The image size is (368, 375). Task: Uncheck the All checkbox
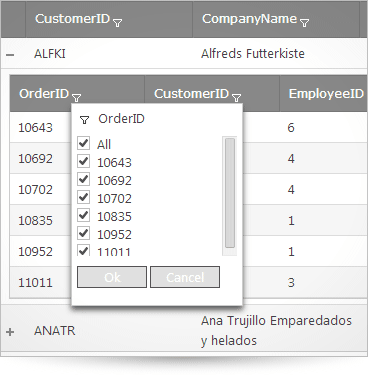click(83, 143)
